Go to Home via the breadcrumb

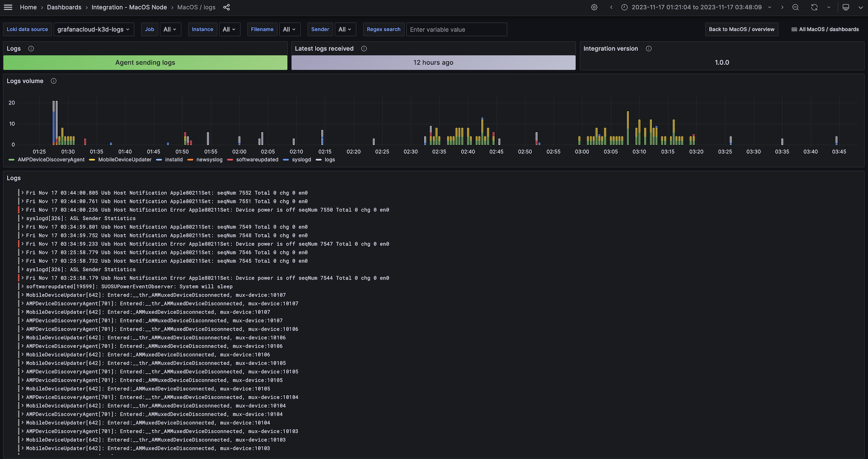[28, 7]
